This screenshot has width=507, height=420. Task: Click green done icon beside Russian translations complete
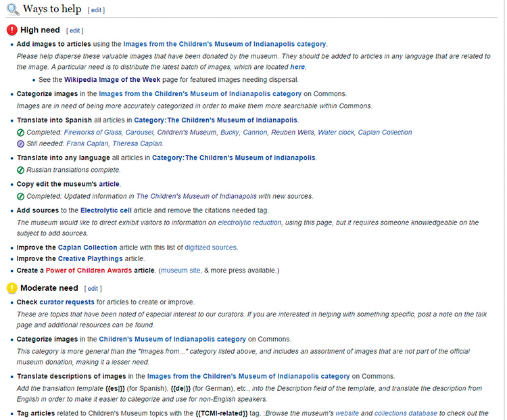(x=20, y=170)
